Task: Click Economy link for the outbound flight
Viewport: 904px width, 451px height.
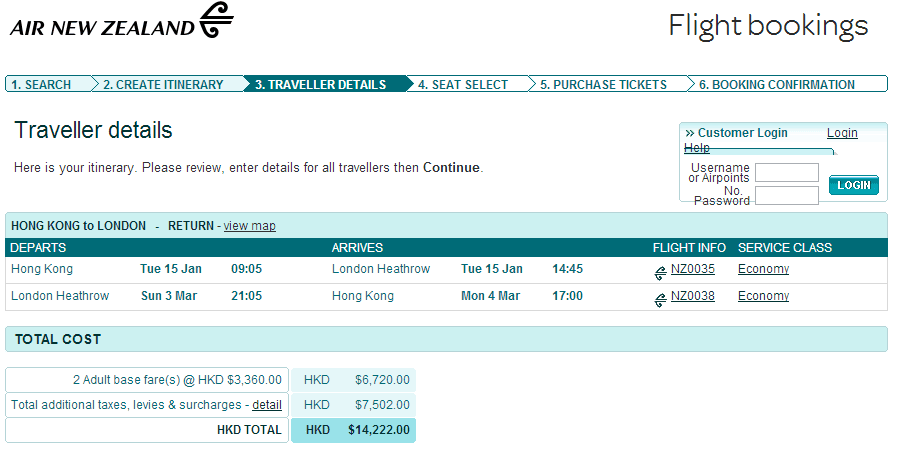Action: [x=763, y=269]
